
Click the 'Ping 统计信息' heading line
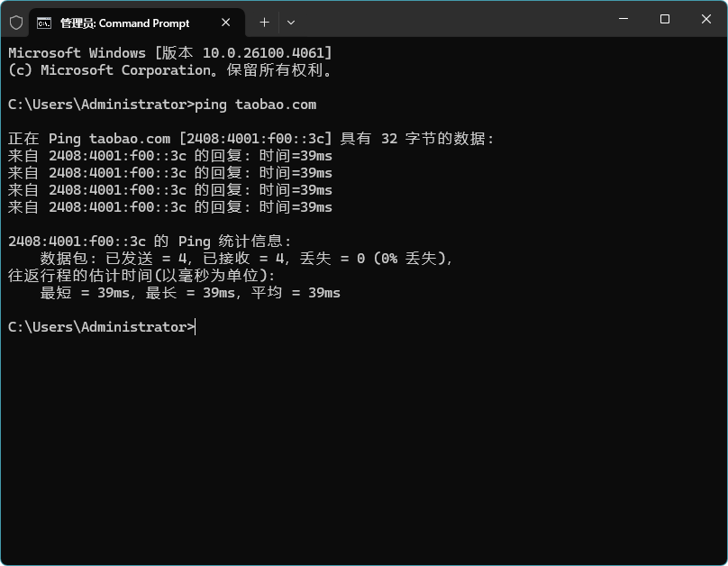150,242
